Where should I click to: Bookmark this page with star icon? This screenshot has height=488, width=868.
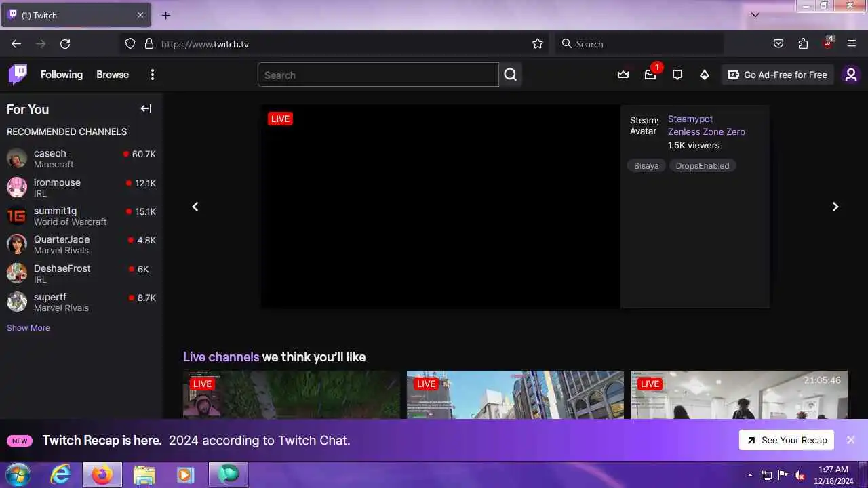(x=538, y=43)
